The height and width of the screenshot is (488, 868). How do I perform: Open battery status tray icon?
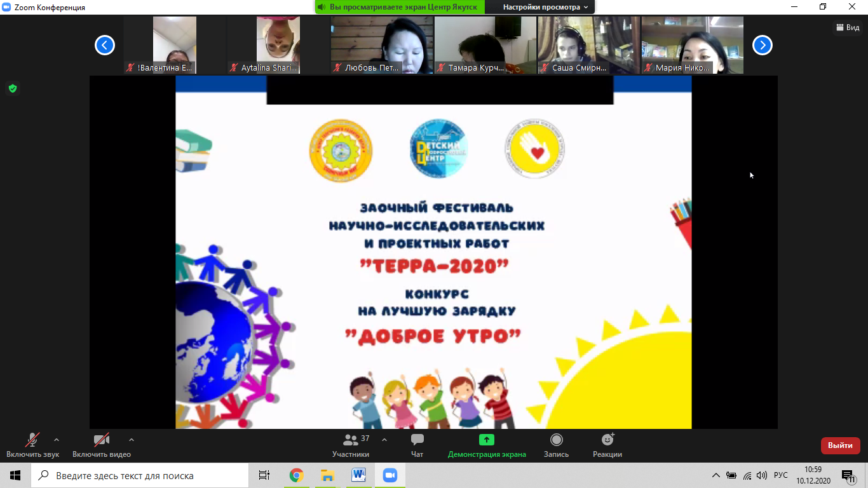coord(731,475)
